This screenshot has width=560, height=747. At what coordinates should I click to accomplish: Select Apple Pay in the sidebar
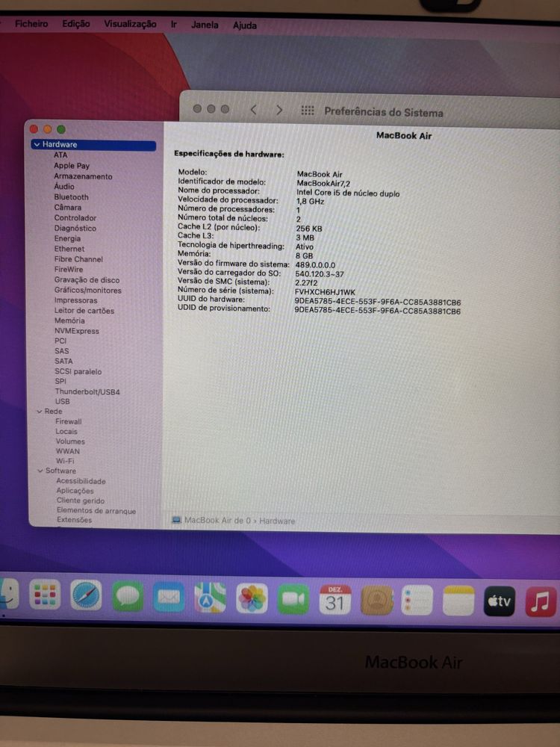(x=72, y=165)
